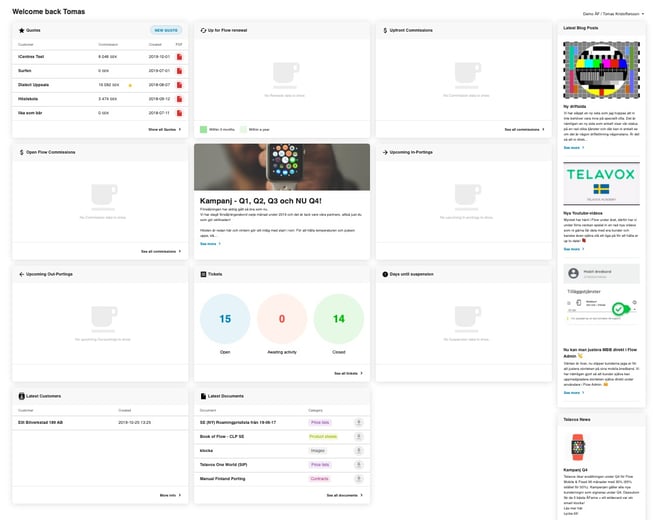662x520 pixels.
Task: Expand See all tickets
Action: point(348,373)
